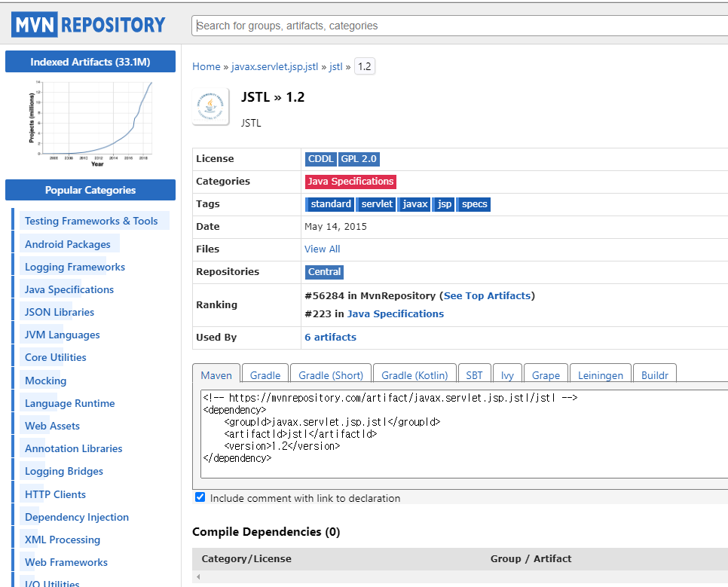Open Java Specifications sidebar category
The width and height of the screenshot is (728, 587).
[69, 290]
